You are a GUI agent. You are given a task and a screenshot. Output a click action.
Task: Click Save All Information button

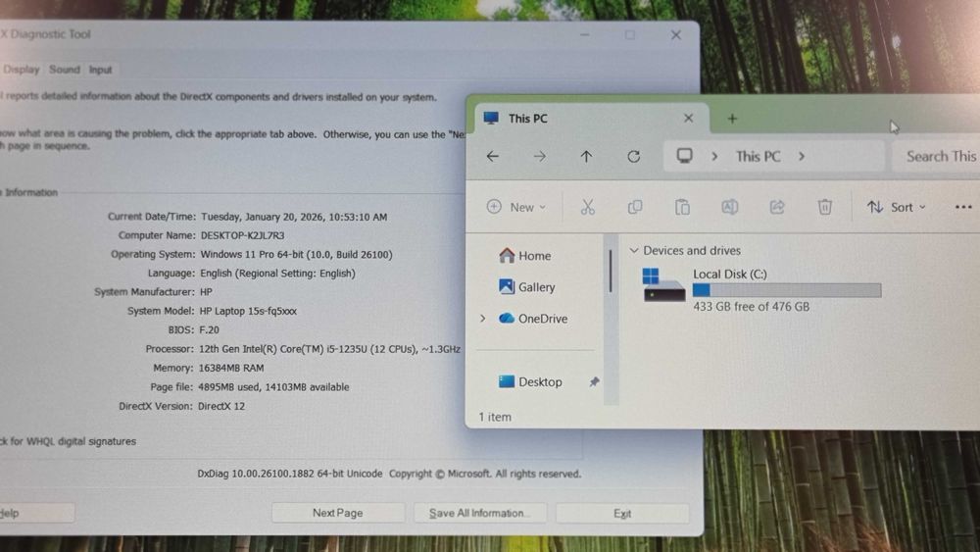pos(479,513)
